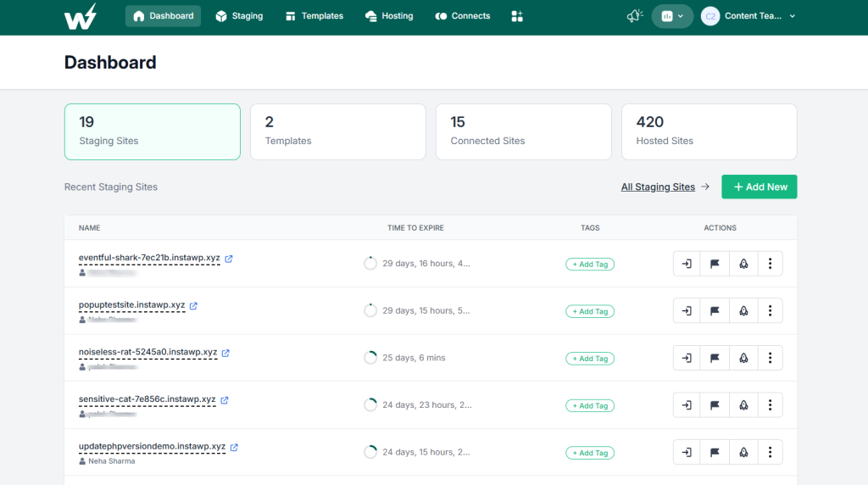Open the 15 Connected Sites card
The height and width of the screenshot is (485, 868).
click(524, 131)
